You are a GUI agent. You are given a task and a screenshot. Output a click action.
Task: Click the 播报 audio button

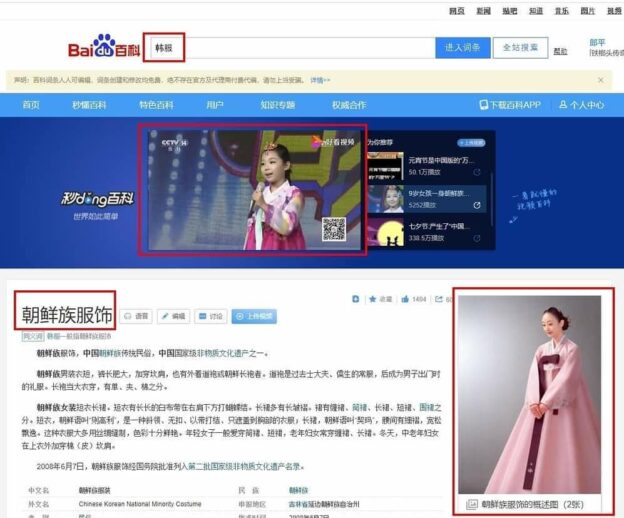tap(136, 316)
